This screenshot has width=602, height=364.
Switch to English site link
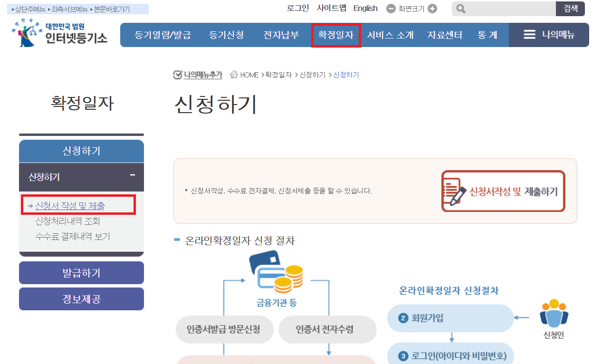tap(365, 8)
